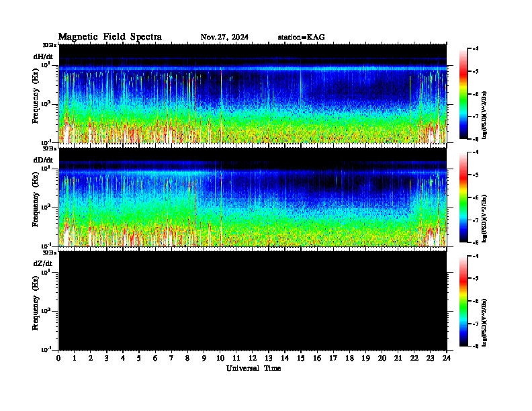The height and width of the screenshot is (411, 532).
Task: Click inside the dD/dt spectrogram plot
Action: pyautogui.click(x=253, y=197)
